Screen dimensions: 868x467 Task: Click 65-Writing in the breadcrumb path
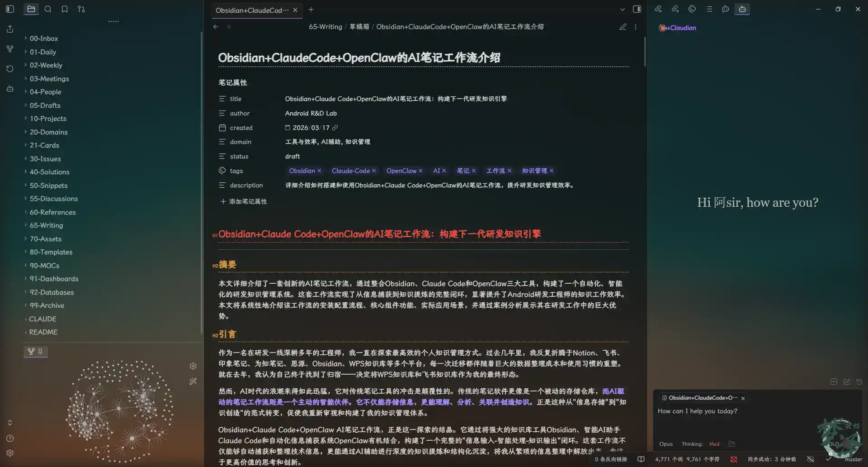[325, 27]
